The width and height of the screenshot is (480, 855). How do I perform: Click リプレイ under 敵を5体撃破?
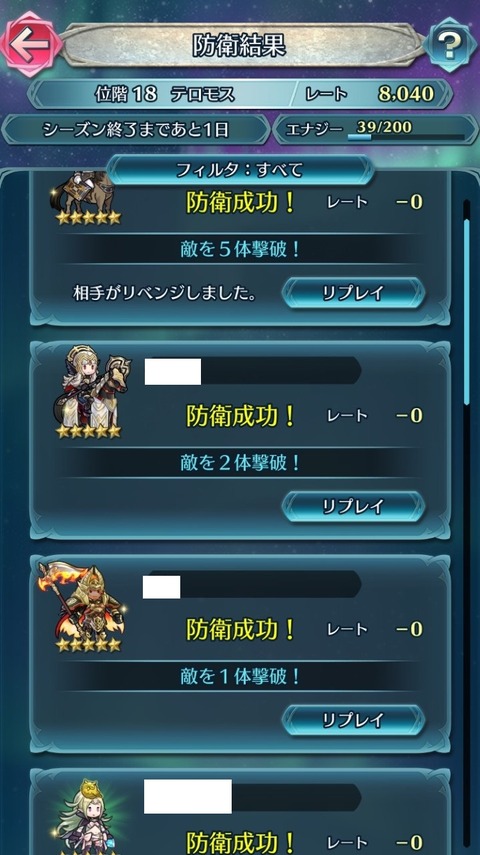click(353, 293)
